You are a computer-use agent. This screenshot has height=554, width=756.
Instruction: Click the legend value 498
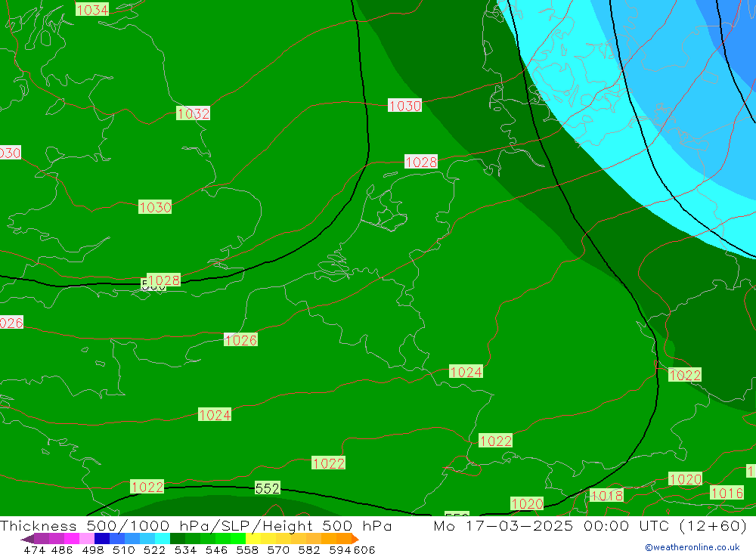[x=92, y=550]
